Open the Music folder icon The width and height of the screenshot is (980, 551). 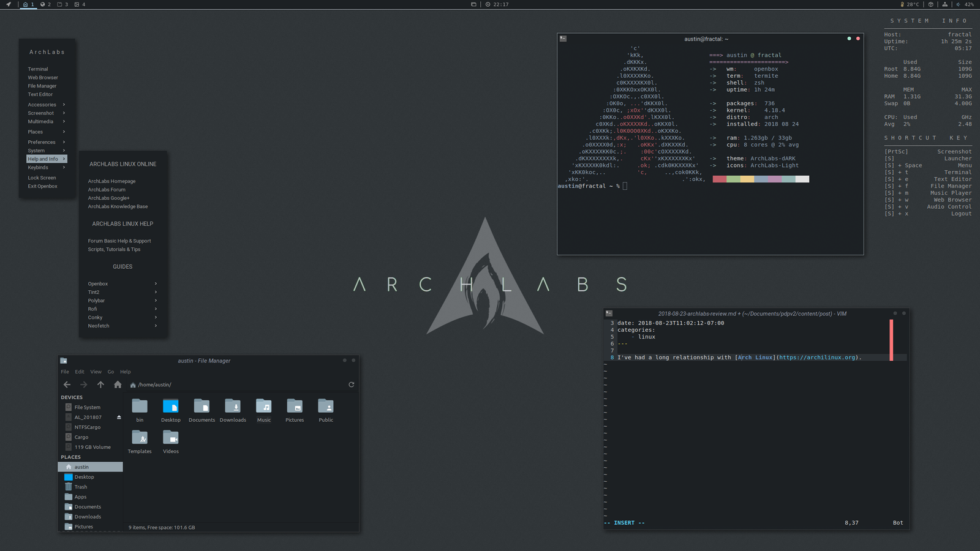263,407
